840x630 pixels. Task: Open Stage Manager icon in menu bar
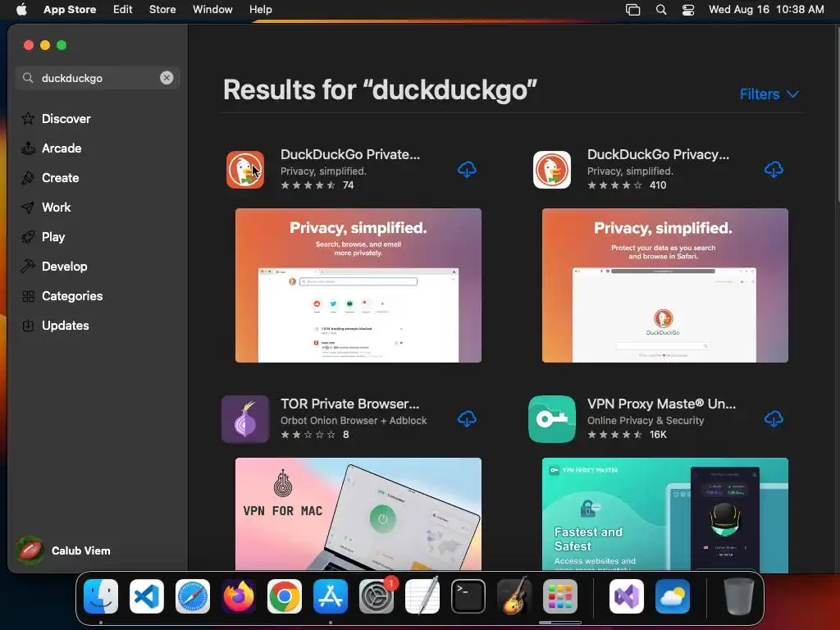click(632, 10)
